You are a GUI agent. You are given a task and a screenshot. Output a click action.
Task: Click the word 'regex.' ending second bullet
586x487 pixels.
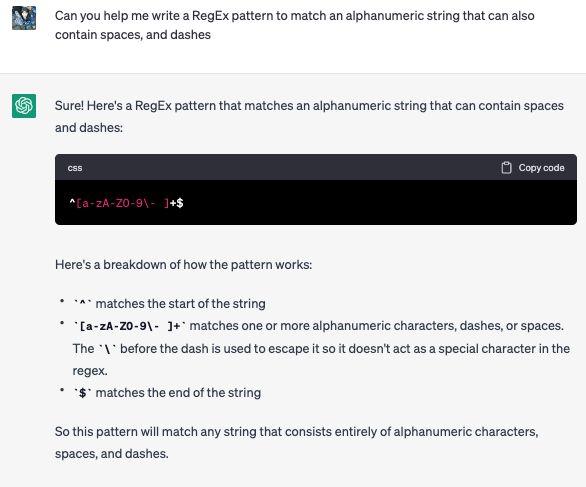(x=90, y=370)
